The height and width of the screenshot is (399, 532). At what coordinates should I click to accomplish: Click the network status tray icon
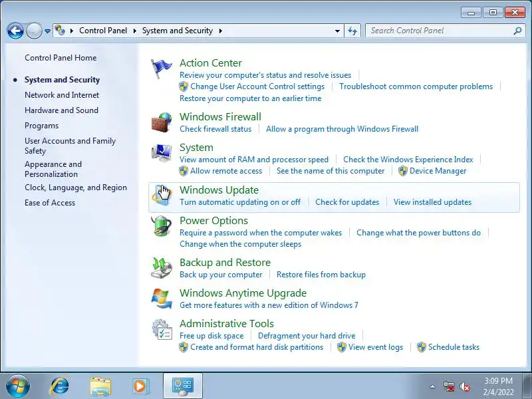tap(448, 386)
